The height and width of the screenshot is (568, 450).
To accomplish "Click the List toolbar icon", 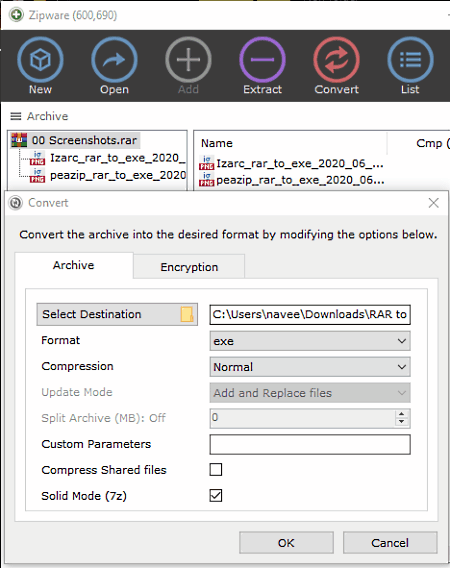I will pyautogui.click(x=411, y=60).
